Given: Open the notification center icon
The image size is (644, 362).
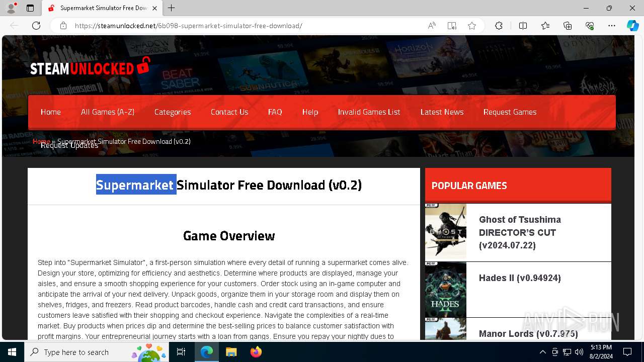Looking at the screenshot, I should pos(627,352).
